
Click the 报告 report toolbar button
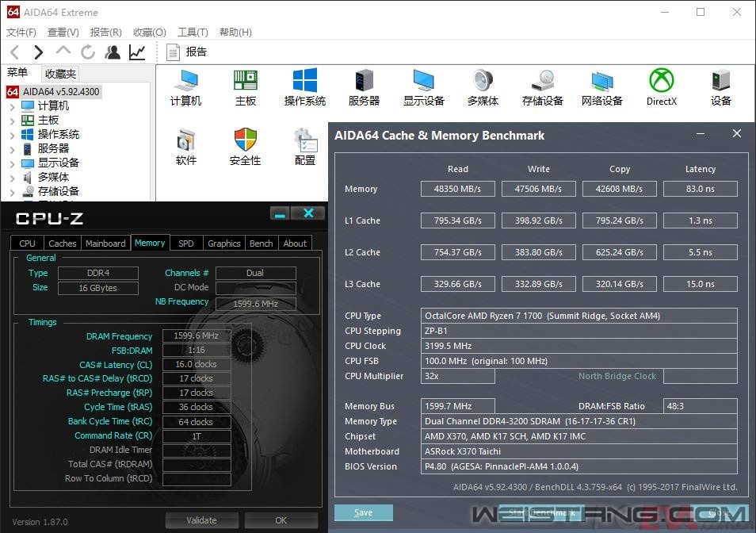click(x=187, y=52)
